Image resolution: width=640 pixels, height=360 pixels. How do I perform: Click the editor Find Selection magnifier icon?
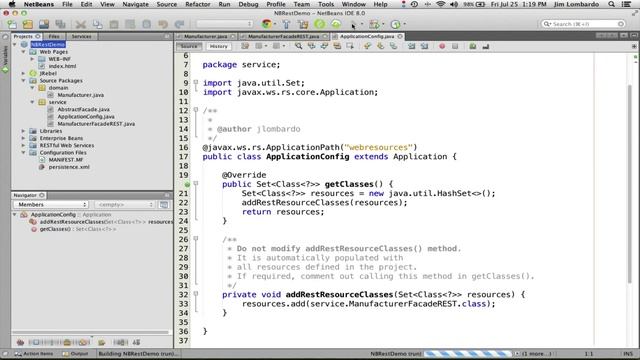point(299,46)
